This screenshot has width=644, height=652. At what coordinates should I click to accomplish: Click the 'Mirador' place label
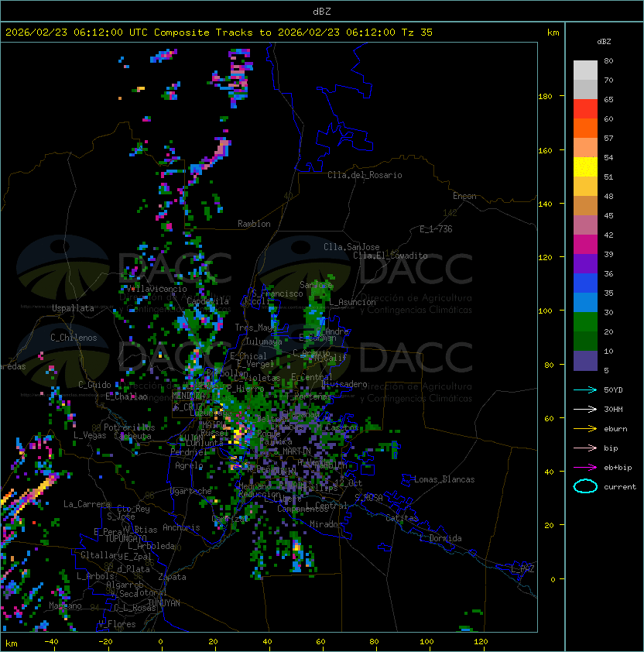pyautogui.click(x=327, y=524)
